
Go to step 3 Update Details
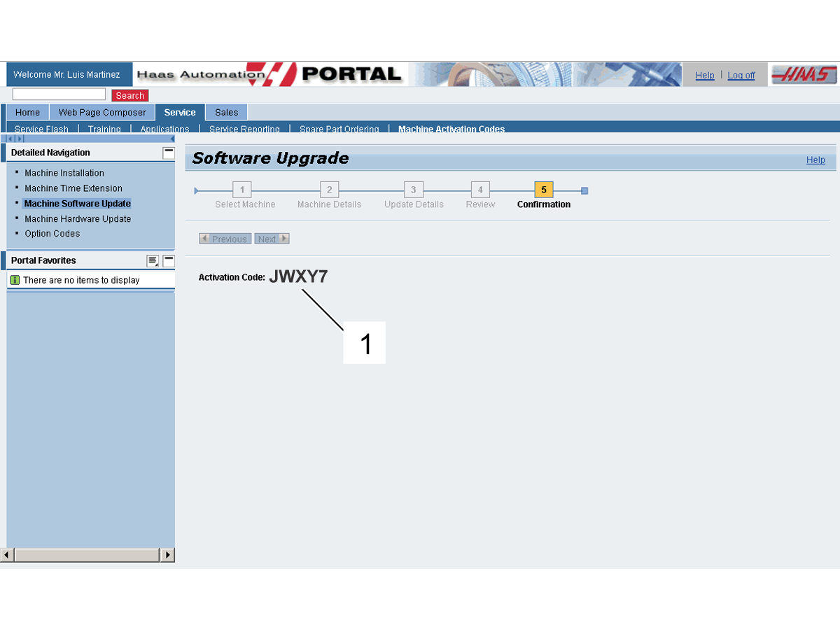tap(414, 190)
